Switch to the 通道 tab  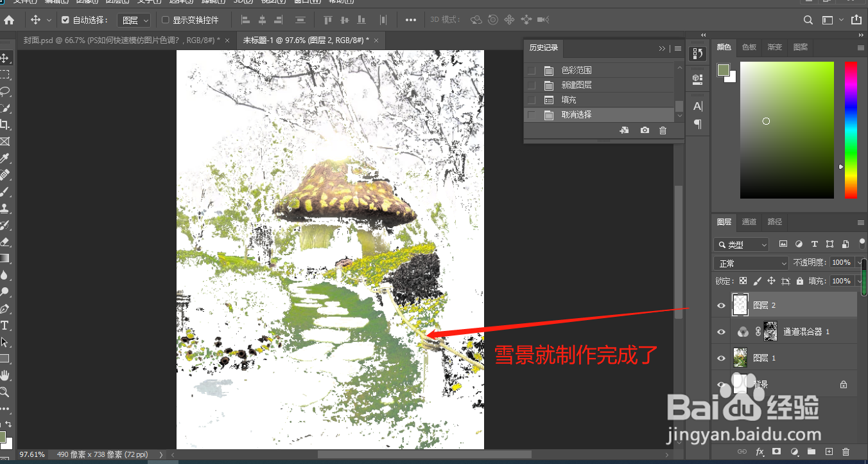[749, 222]
